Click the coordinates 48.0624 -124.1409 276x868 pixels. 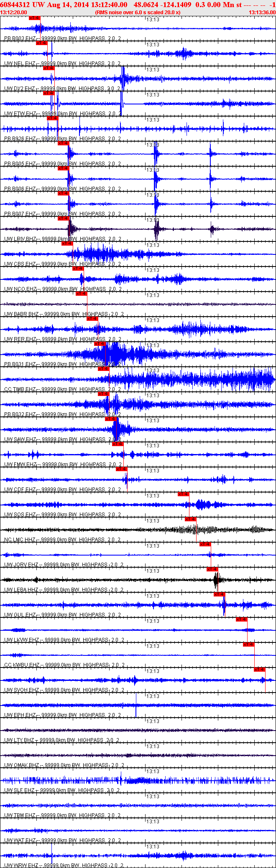coord(163,5)
